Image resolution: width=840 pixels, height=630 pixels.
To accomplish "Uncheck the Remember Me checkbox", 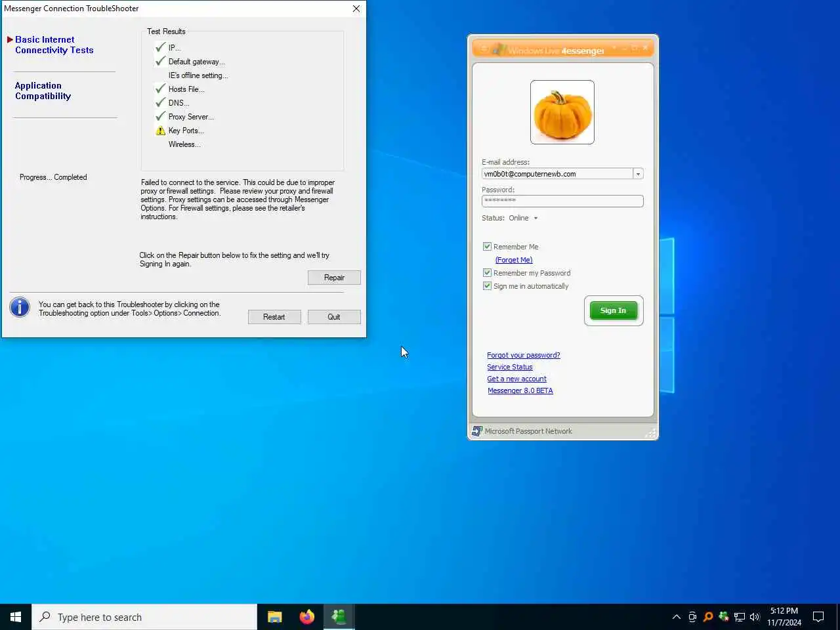I will pos(487,247).
